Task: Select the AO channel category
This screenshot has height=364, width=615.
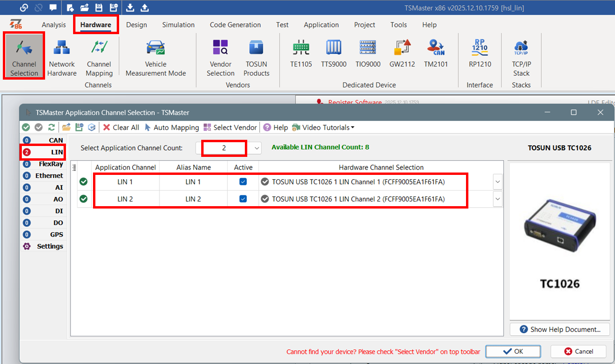Action: pyautogui.click(x=43, y=200)
